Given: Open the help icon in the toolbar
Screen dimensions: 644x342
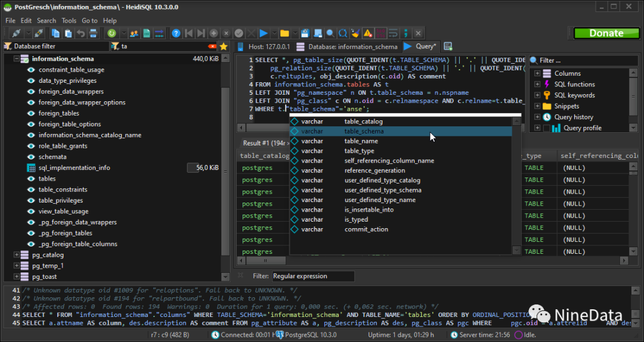Looking at the screenshot, I should click(176, 33).
